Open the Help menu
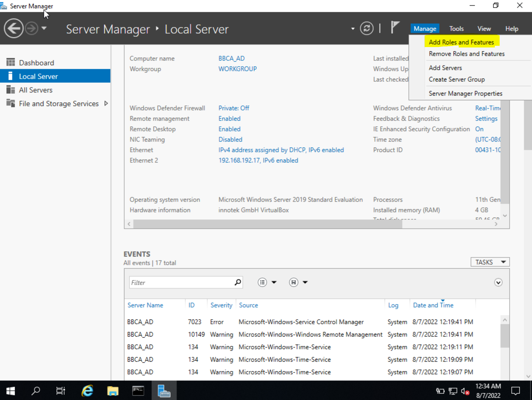The width and height of the screenshot is (532, 400). (x=512, y=29)
